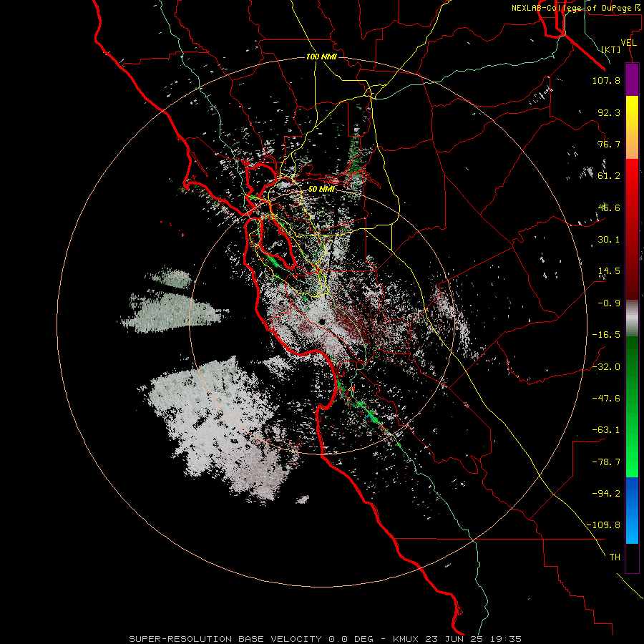The height and width of the screenshot is (644, 644).
Task: Select the 45.6 scale value
Action: pyautogui.click(x=609, y=208)
